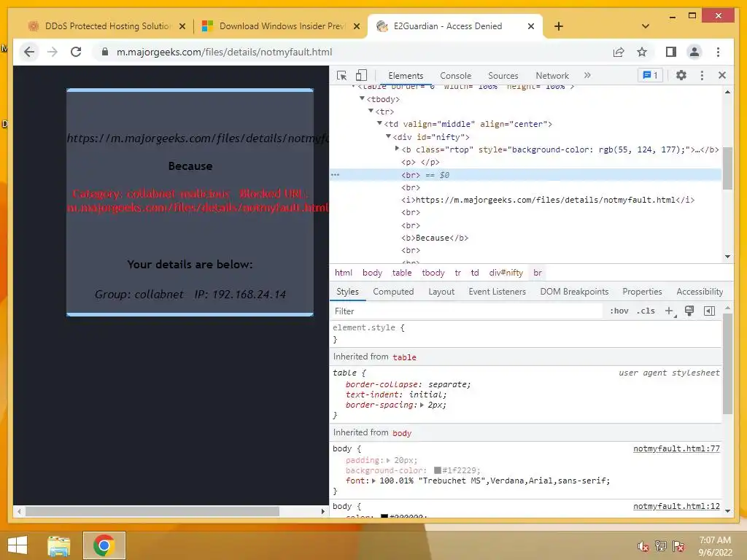This screenshot has width=747, height=560.
Task: Toggle the :hov element state button
Action: 619,311
